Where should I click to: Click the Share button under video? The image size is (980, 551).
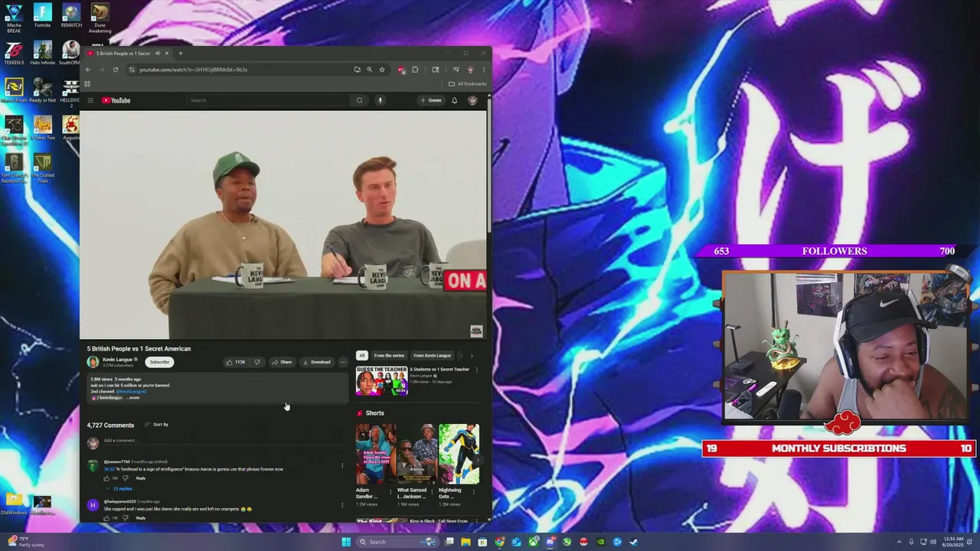point(282,362)
